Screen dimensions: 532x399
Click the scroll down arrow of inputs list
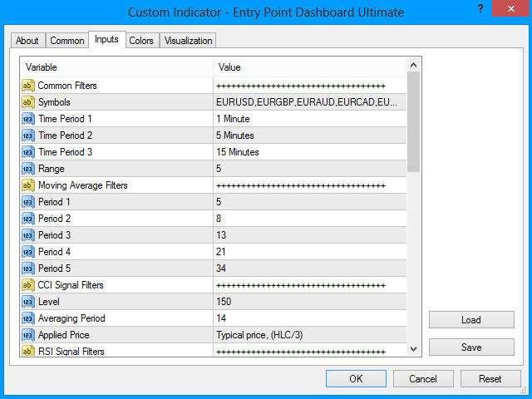coord(413,349)
